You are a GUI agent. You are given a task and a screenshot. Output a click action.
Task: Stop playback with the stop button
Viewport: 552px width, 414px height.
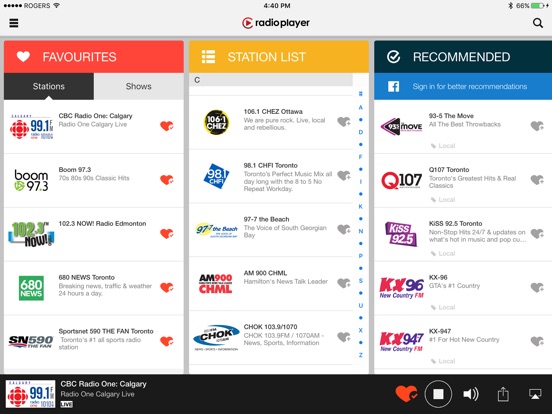pyautogui.click(x=438, y=394)
